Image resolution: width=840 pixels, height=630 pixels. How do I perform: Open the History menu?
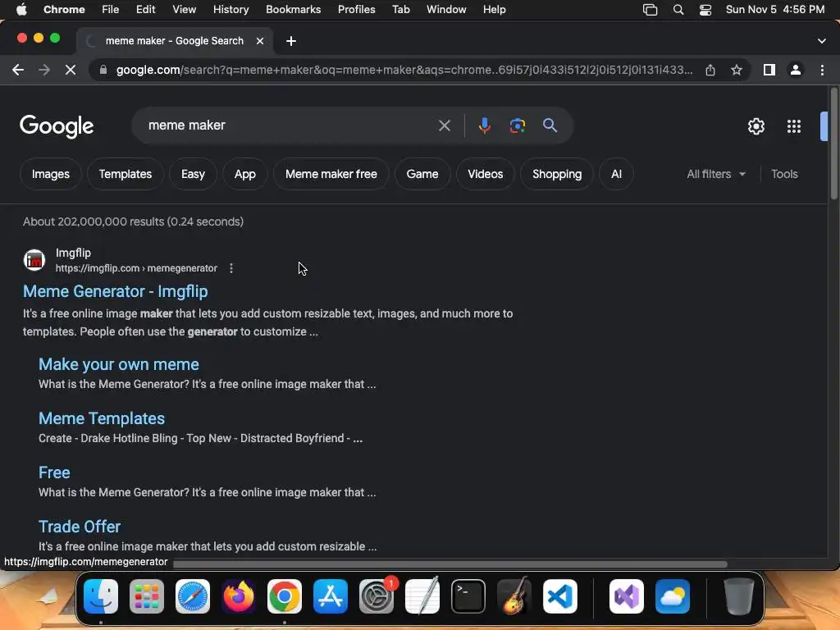[231, 10]
